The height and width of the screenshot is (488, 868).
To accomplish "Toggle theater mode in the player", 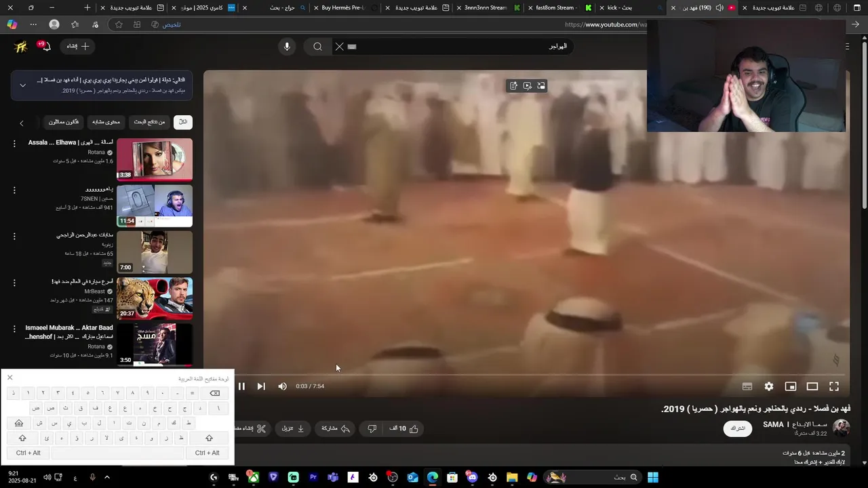I will point(812,386).
